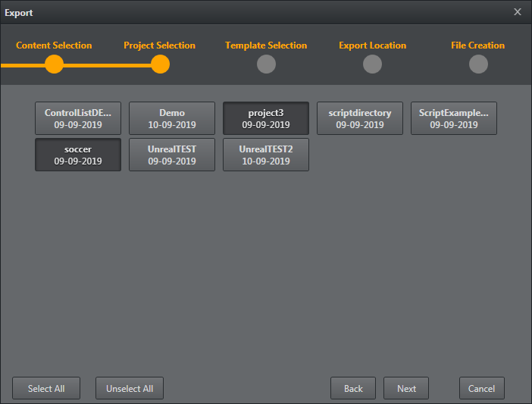Viewport: 532px width, 404px height.
Task: Open the Template Selection step label
Action: tap(266, 45)
